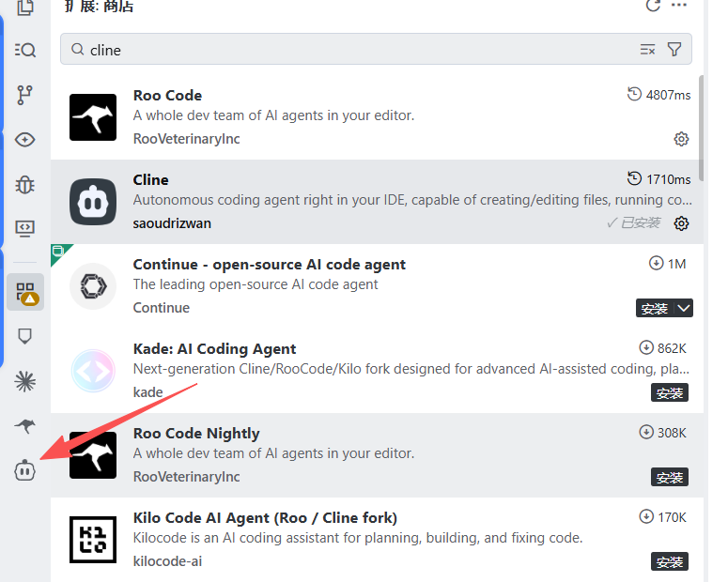Open the more actions ellipsis menu
728x582 pixels.
coord(679,6)
